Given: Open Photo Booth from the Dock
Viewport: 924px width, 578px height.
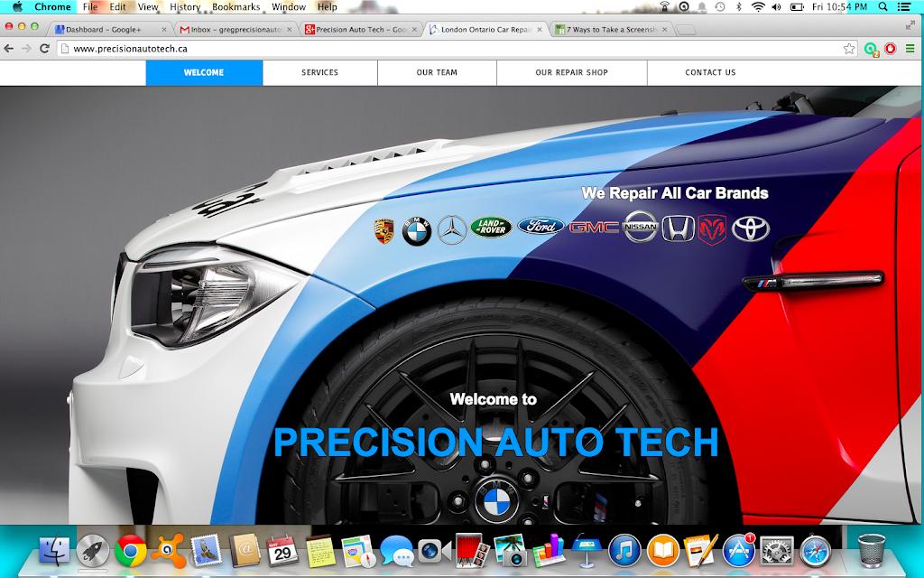Looking at the screenshot, I should click(x=470, y=551).
